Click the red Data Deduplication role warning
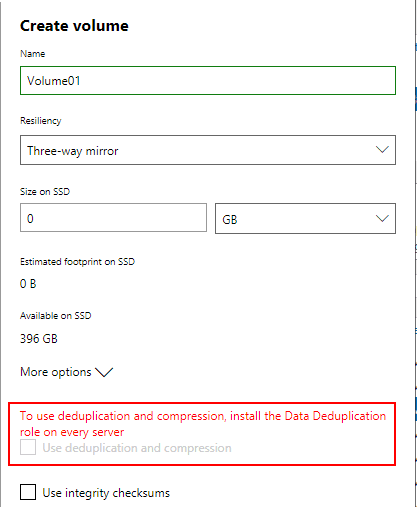Screen dimensions: 417x507 (203, 424)
